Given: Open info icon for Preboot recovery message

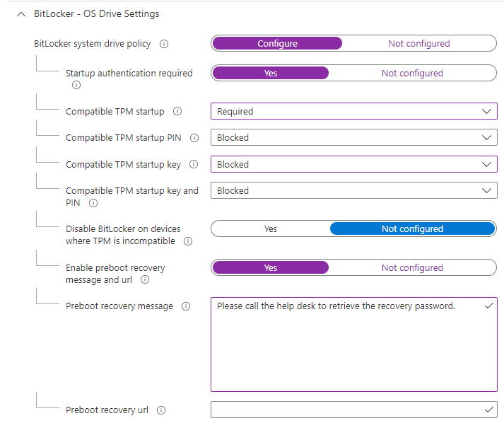Looking at the screenshot, I should point(186,306).
